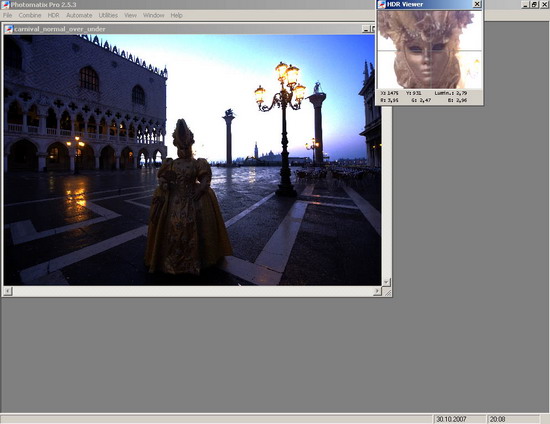
Task: Open the Help menu
Action: tap(176, 15)
